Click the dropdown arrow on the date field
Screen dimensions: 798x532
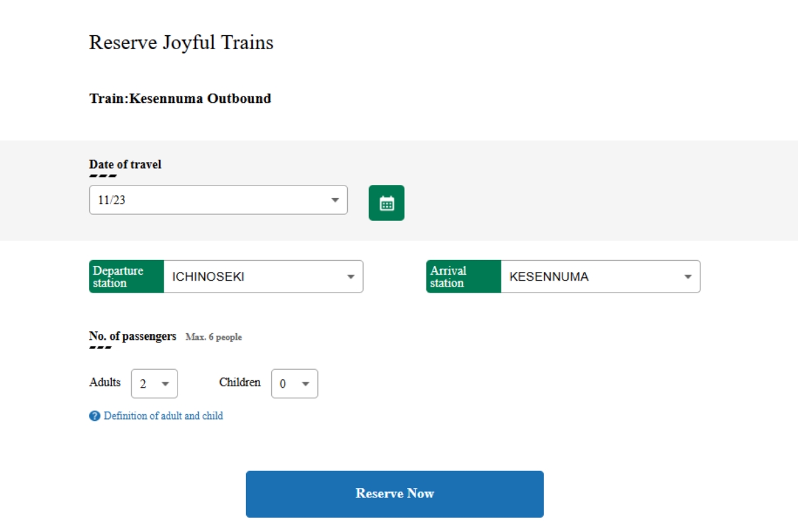334,199
